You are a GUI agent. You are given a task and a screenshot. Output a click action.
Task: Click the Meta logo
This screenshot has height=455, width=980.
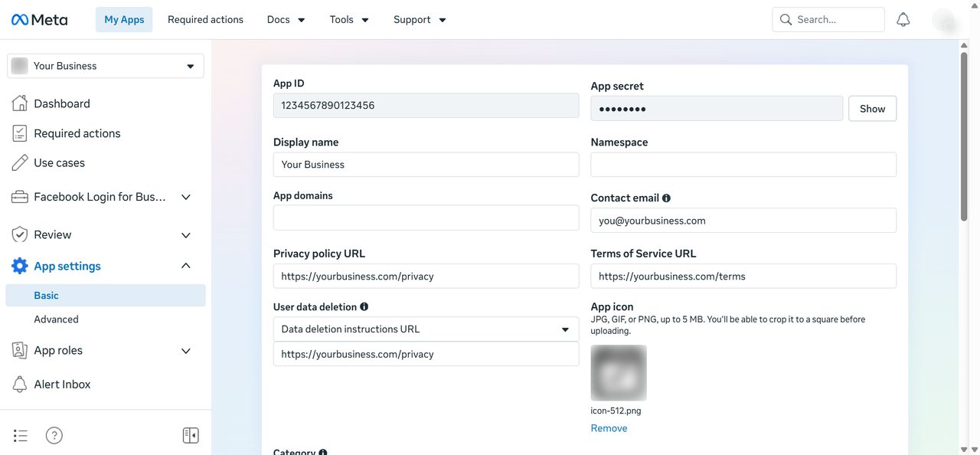[39, 20]
